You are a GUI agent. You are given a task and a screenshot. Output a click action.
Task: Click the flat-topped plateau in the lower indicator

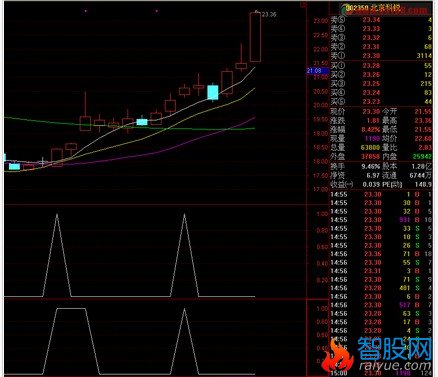(71, 309)
